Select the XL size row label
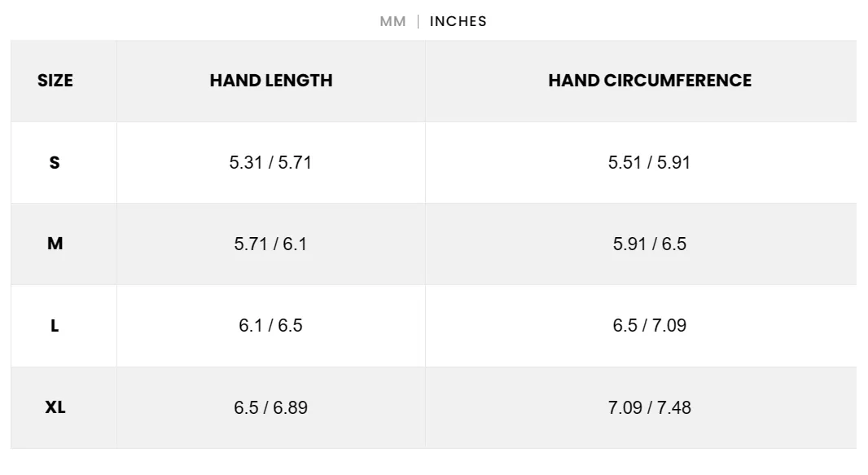Viewport: 868px width, 475px height. click(55, 407)
